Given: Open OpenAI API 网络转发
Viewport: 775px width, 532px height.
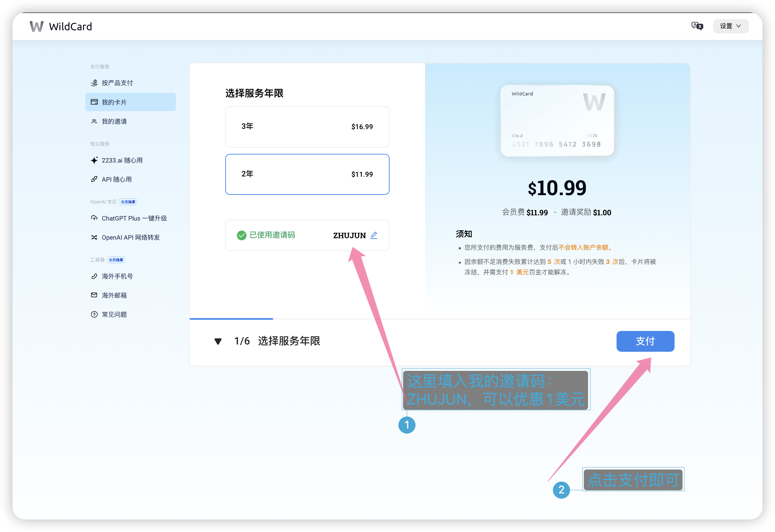Looking at the screenshot, I should (x=131, y=237).
